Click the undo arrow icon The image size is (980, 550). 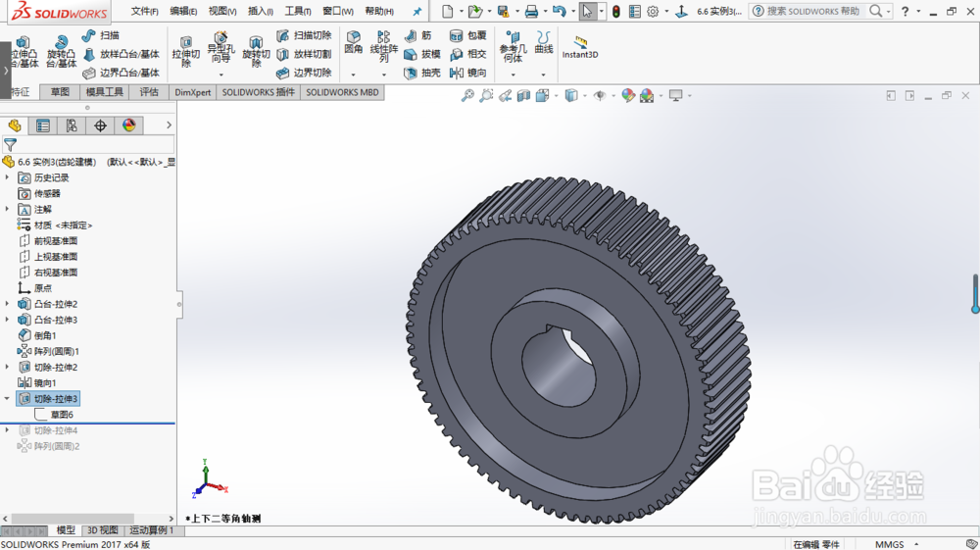click(559, 11)
